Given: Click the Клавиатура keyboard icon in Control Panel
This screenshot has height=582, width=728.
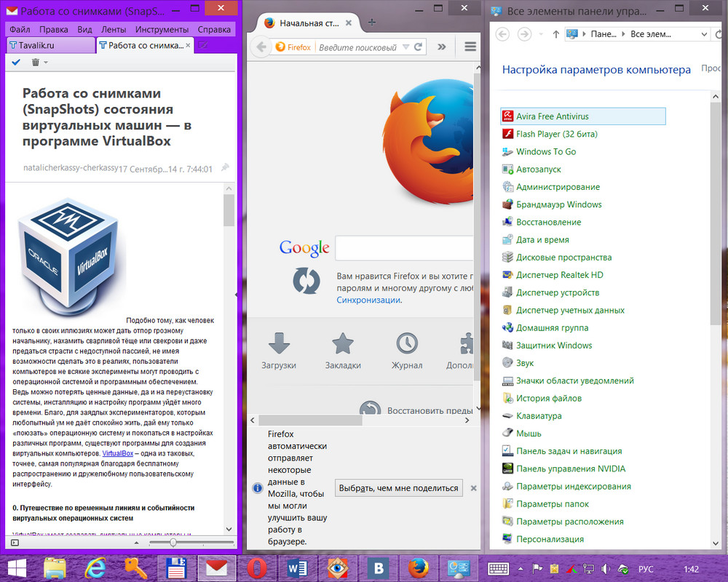Looking at the screenshot, I should coord(507,416).
